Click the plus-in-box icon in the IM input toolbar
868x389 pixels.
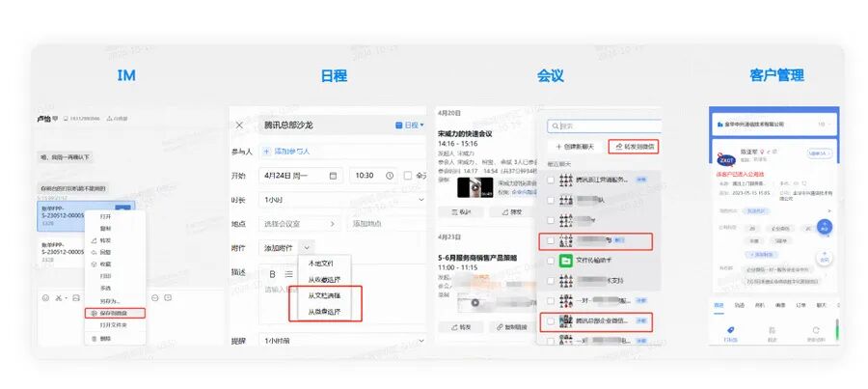point(168,298)
